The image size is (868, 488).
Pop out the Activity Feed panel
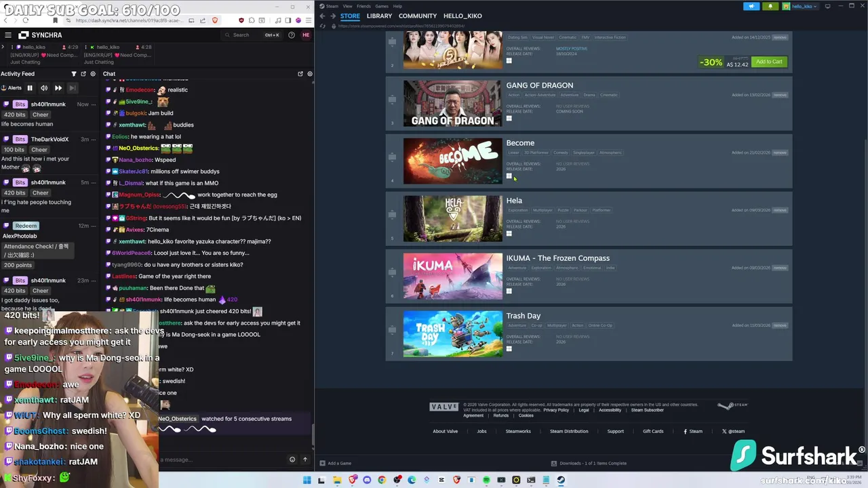(x=83, y=74)
